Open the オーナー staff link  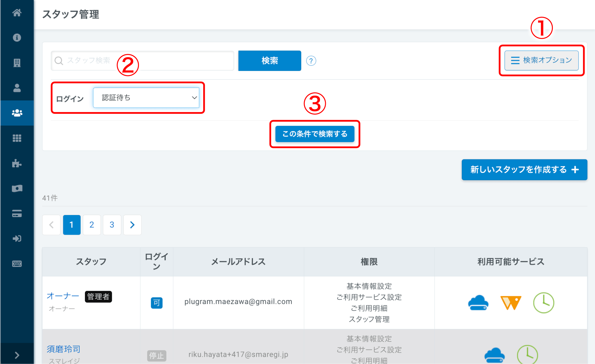pos(63,296)
